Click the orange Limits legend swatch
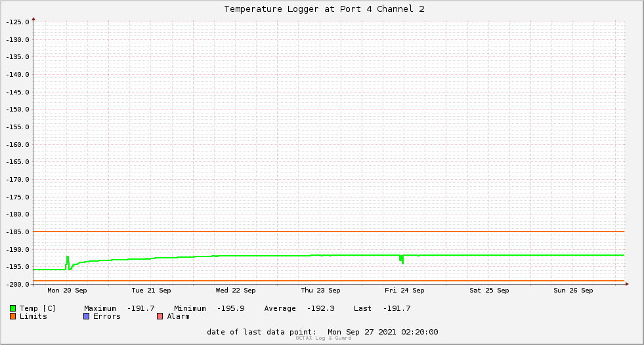The width and height of the screenshot is (644, 345). point(12,316)
